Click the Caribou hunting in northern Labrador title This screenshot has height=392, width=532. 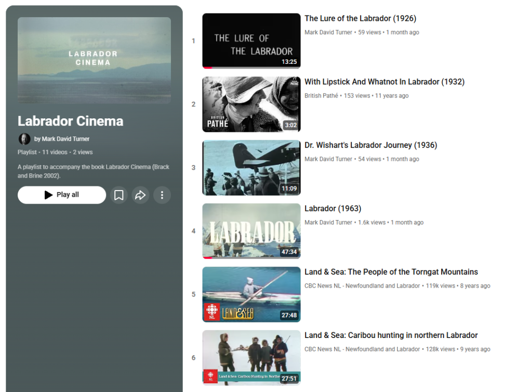(x=391, y=335)
